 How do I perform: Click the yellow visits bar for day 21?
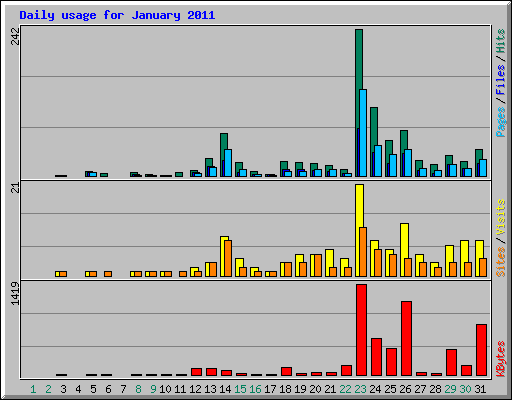(x=329, y=258)
